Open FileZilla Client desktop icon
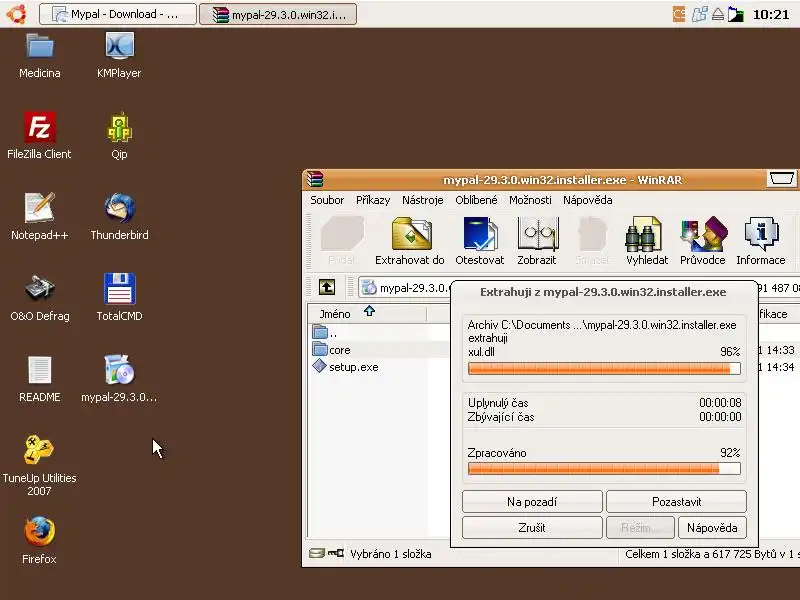The width and height of the screenshot is (800, 600). coord(39,136)
